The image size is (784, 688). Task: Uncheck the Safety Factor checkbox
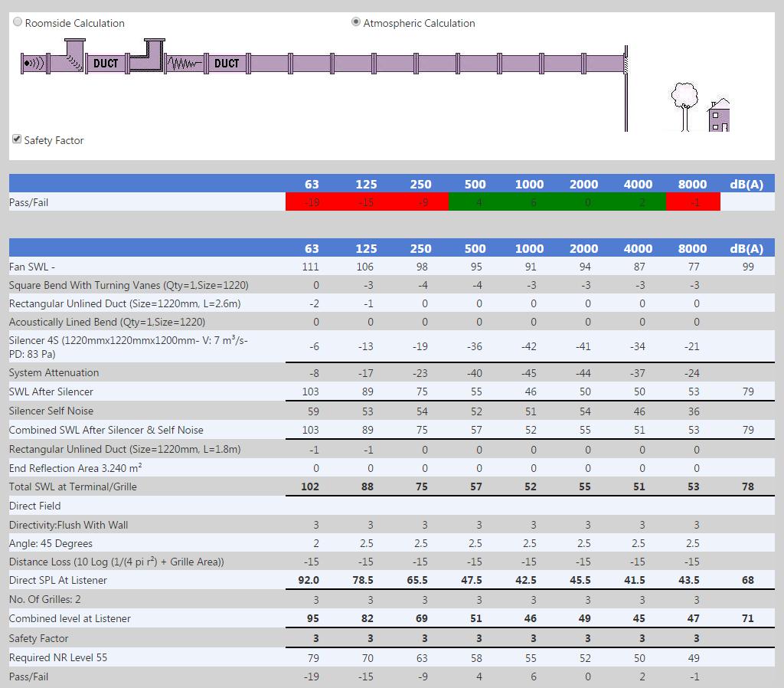pyautogui.click(x=16, y=139)
